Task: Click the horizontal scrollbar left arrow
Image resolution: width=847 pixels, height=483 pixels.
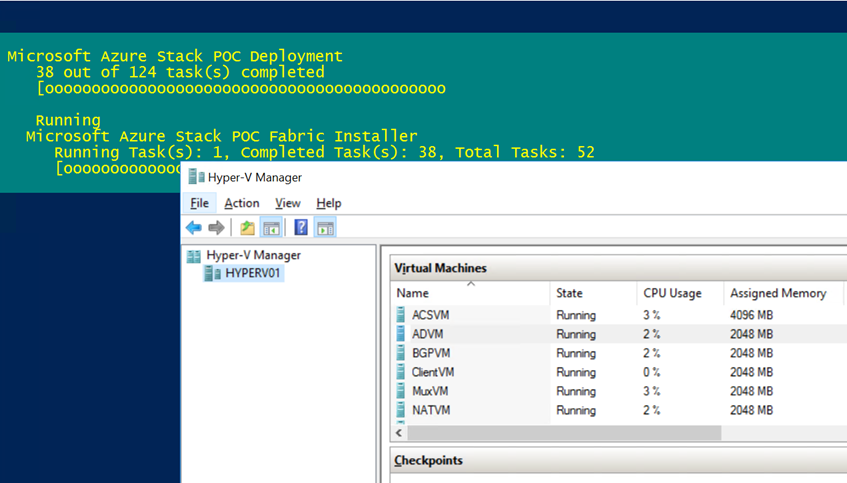Action: point(399,433)
